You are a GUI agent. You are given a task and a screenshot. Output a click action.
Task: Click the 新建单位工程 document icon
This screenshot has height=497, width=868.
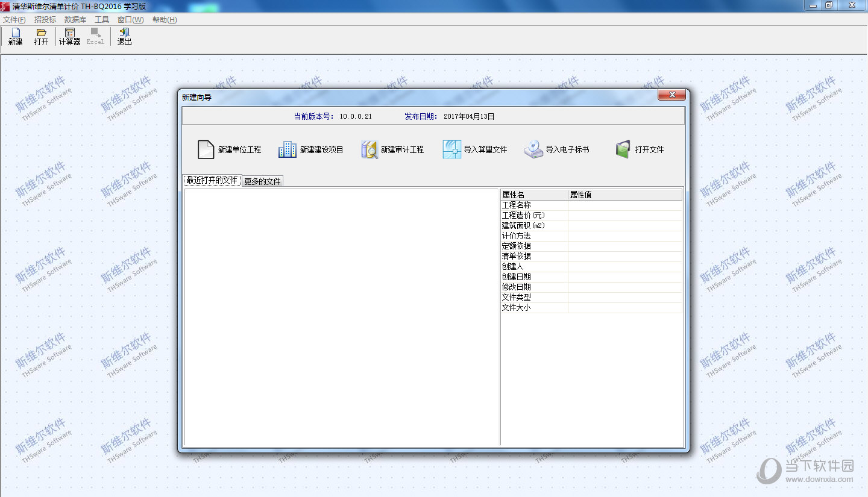click(206, 149)
